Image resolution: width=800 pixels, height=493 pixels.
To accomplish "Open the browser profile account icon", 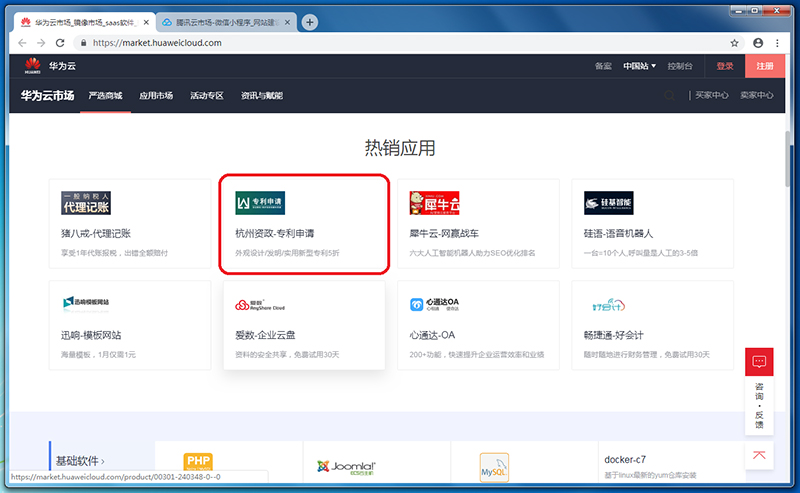I will click(758, 43).
